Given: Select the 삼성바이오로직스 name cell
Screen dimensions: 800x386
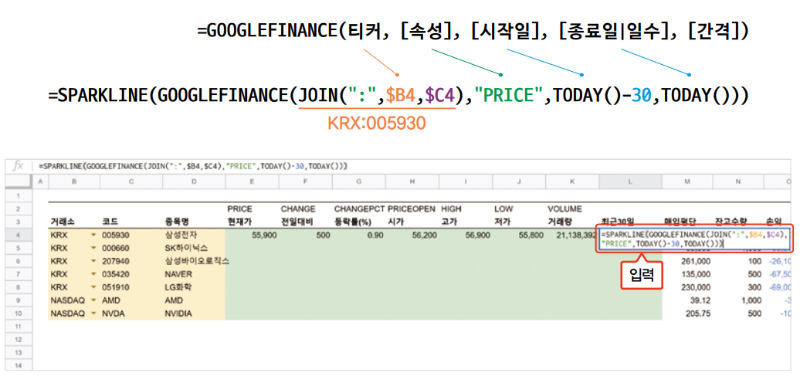Looking at the screenshot, I should 196,261.
